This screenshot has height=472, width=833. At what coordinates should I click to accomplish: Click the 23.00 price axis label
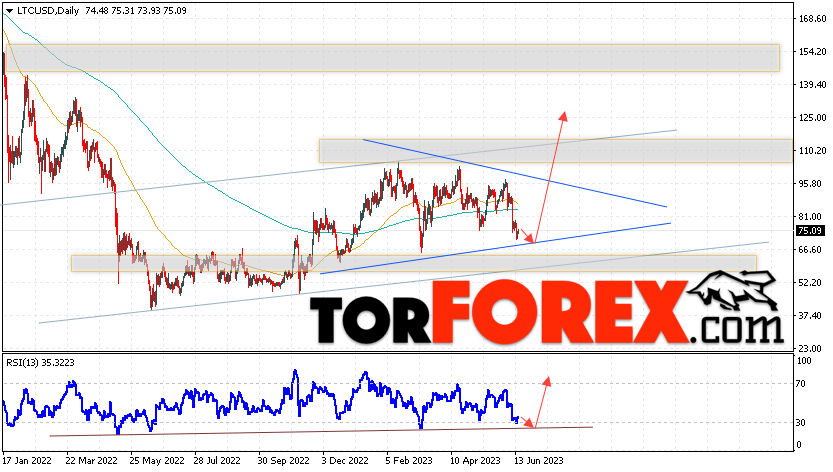[811, 348]
